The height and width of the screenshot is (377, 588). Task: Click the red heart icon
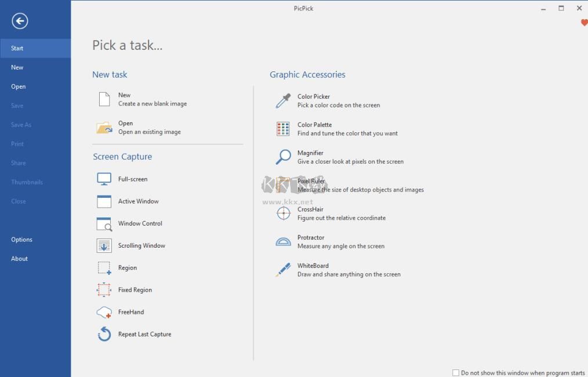click(x=584, y=23)
